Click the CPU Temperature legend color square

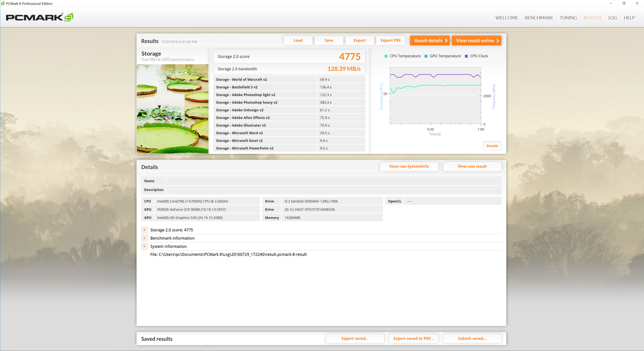(386, 56)
